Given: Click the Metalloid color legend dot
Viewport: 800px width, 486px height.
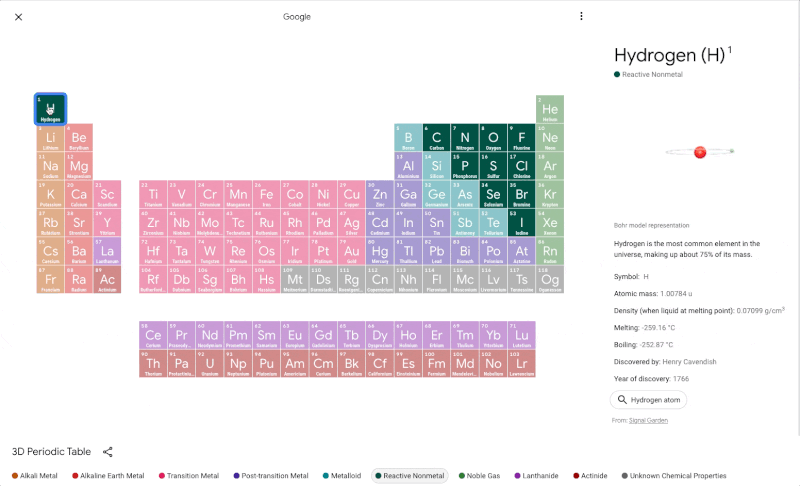Looking at the screenshot, I should tap(326, 476).
